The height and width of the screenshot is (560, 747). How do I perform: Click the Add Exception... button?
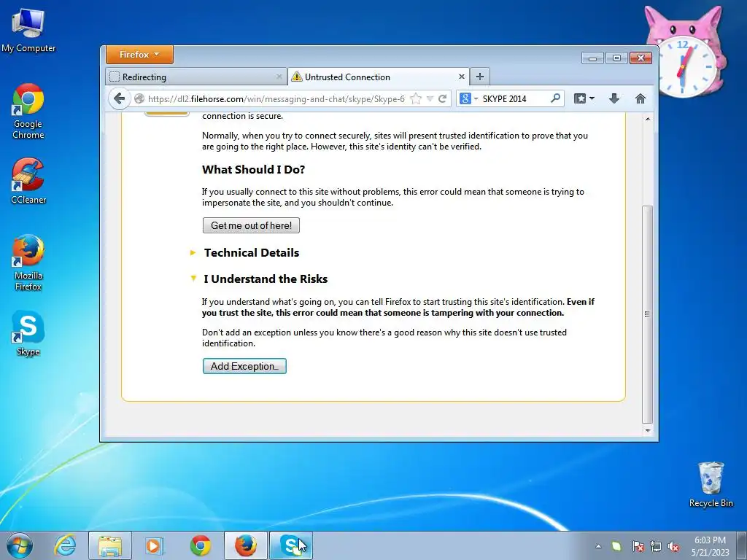[x=244, y=366]
